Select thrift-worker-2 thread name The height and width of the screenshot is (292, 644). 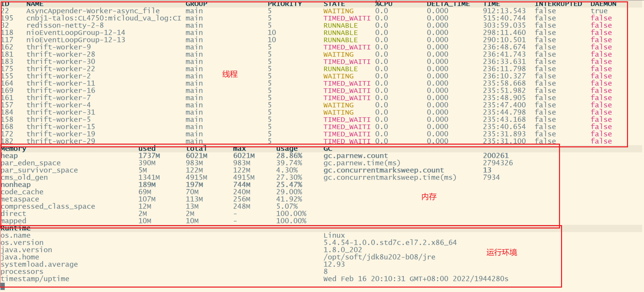tap(58, 76)
